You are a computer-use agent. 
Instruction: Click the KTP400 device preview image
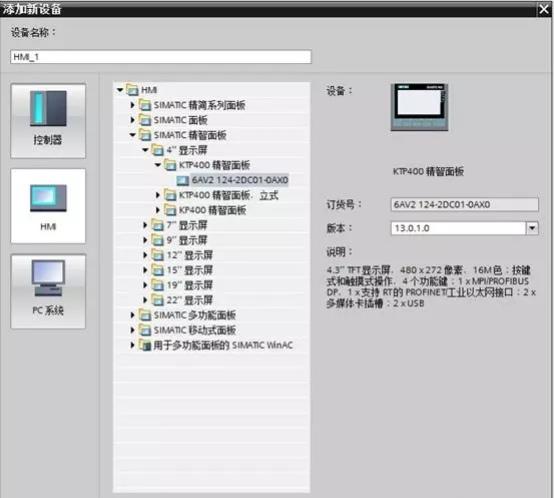pos(419,107)
